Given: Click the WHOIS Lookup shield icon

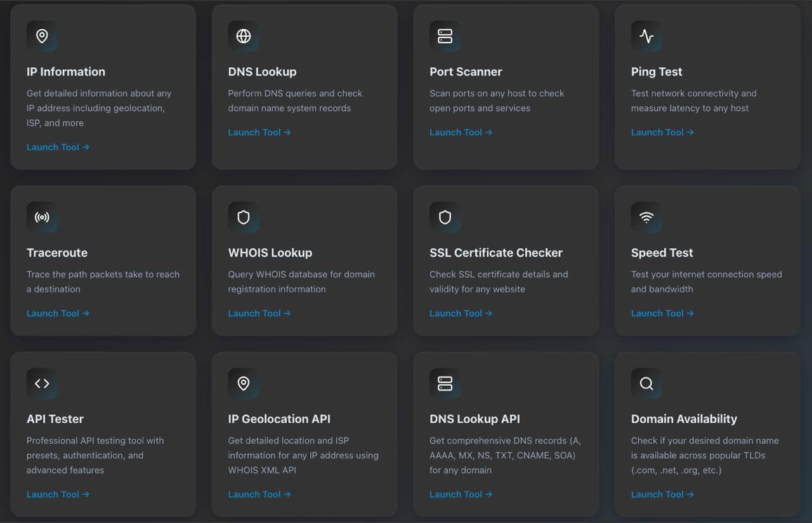Looking at the screenshot, I should click(243, 217).
